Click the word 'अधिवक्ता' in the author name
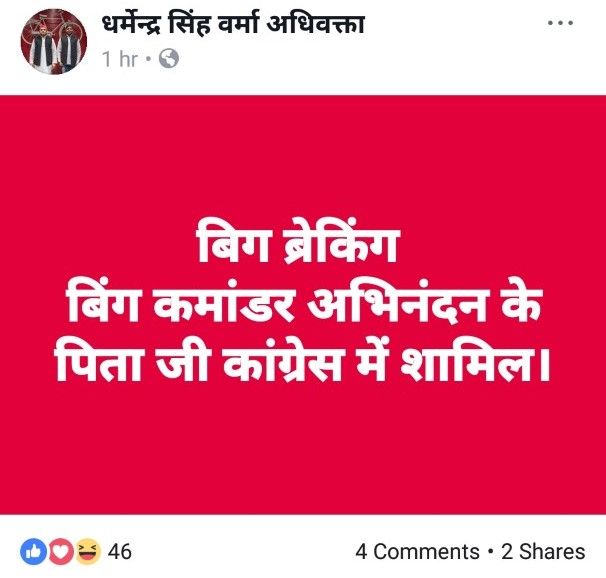Viewport: 606px width, 578px height. click(316, 25)
